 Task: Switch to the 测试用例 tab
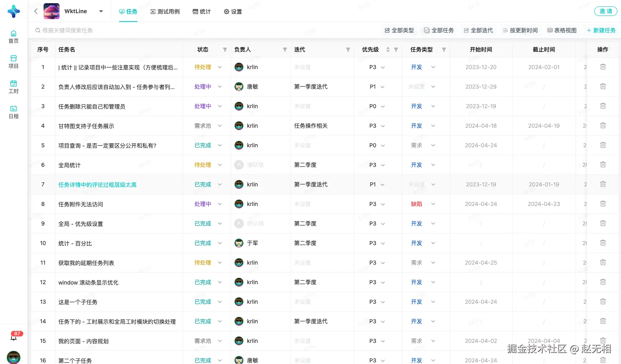click(165, 12)
